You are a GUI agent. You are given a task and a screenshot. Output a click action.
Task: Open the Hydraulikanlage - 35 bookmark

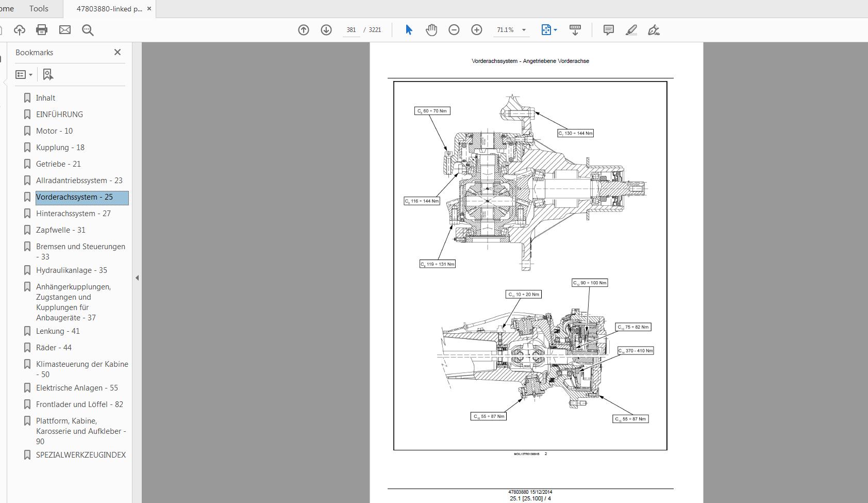[x=72, y=270]
